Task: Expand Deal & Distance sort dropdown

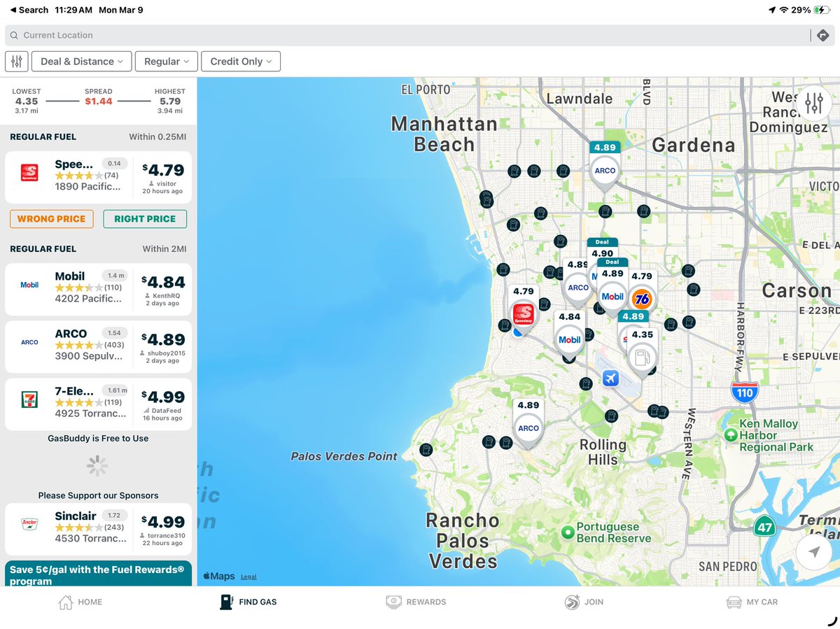Action: coord(81,62)
